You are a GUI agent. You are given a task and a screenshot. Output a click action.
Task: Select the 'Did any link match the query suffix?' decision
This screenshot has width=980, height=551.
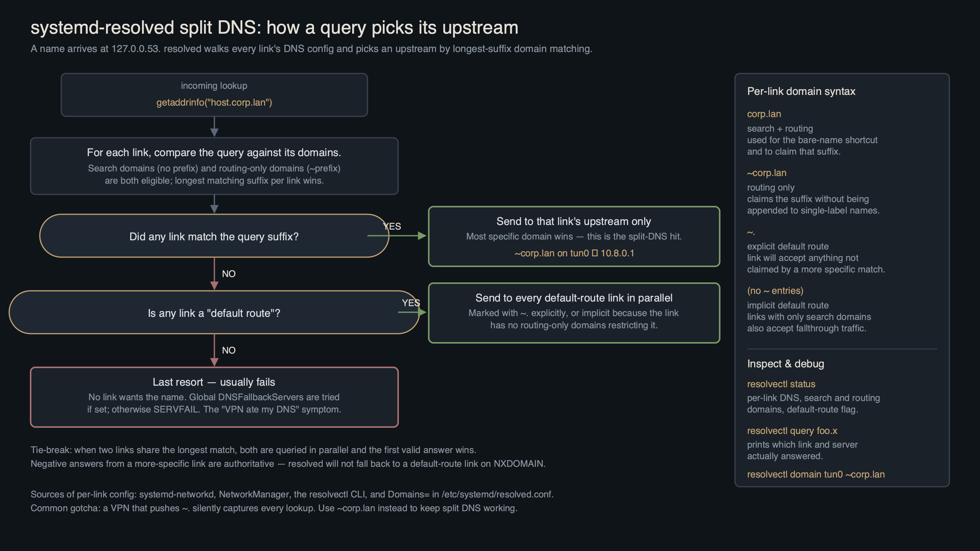pos(214,236)
